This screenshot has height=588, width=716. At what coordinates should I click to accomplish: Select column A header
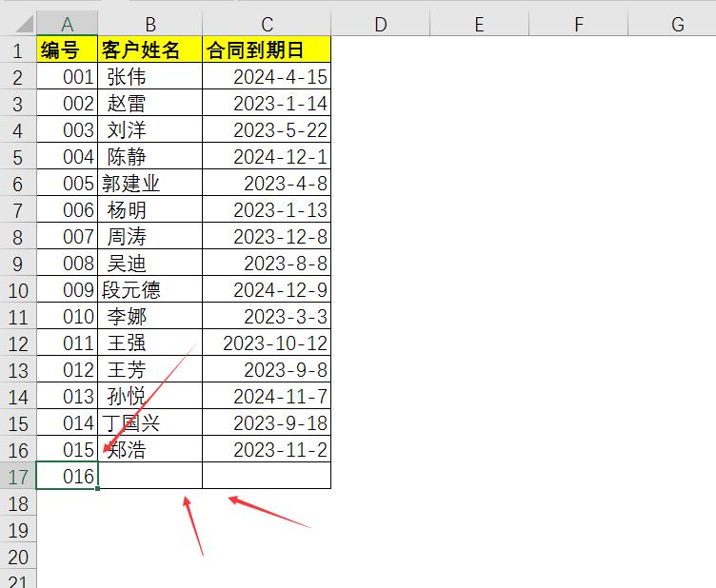pos(67,24)
